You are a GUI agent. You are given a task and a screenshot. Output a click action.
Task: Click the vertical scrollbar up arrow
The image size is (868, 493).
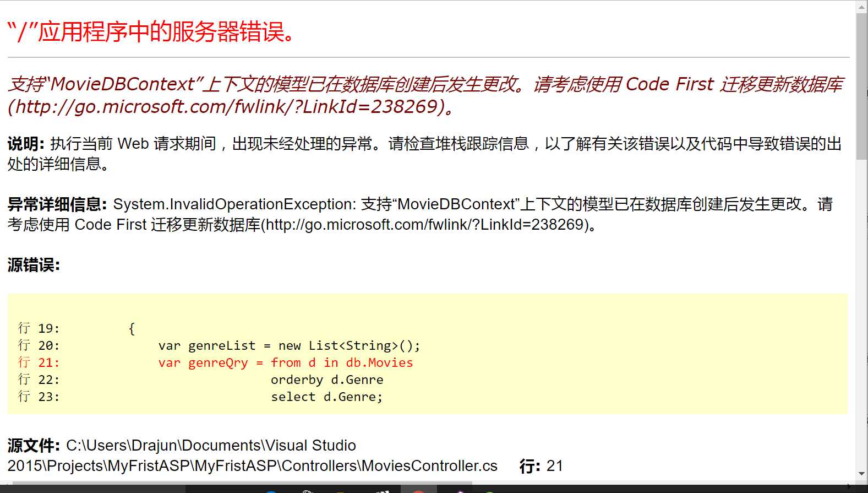pos(861,7)
